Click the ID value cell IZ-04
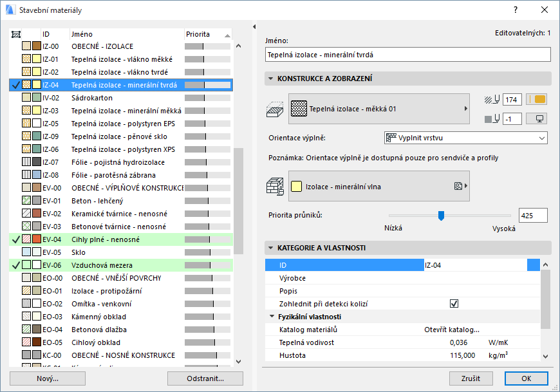Image resolution: width=560 pixels, height=392 pixels. [x=476, y=265]
